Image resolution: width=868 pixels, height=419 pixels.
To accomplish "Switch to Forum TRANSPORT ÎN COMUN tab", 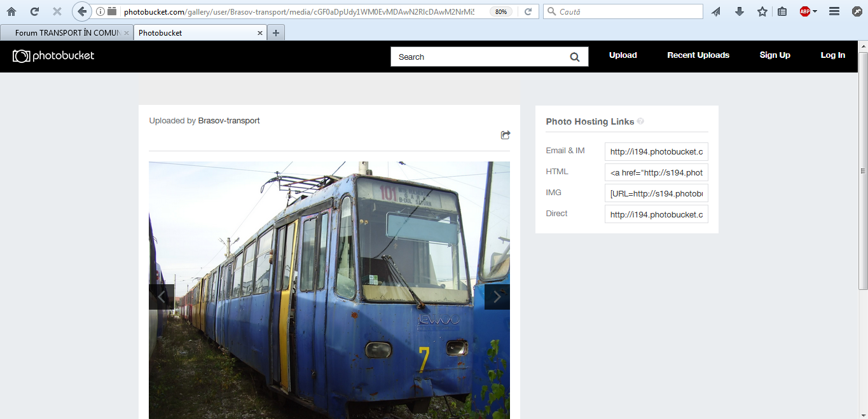I will [67, 33].
